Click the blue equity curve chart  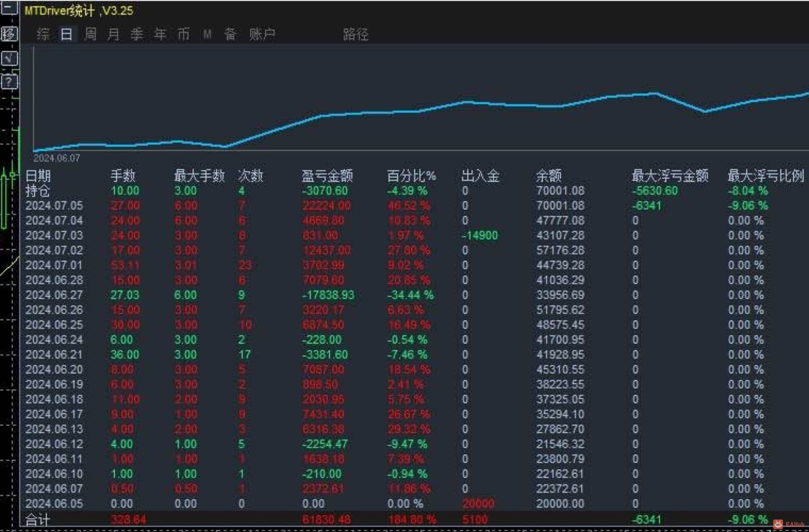click(421, 99)
